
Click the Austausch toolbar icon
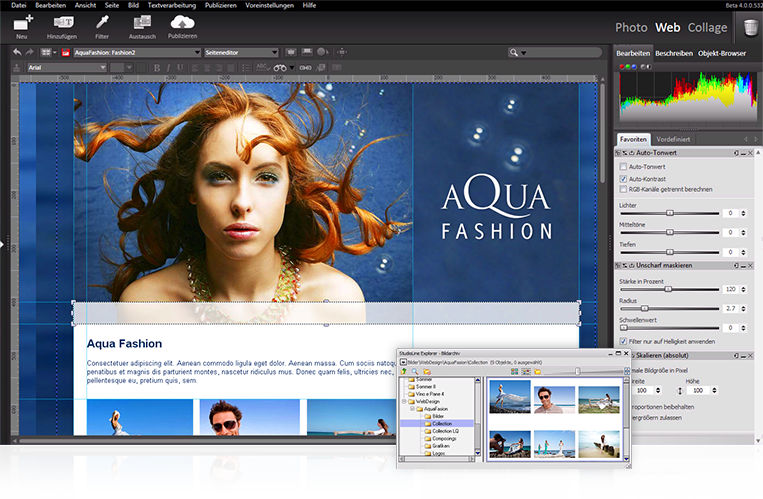142,22
